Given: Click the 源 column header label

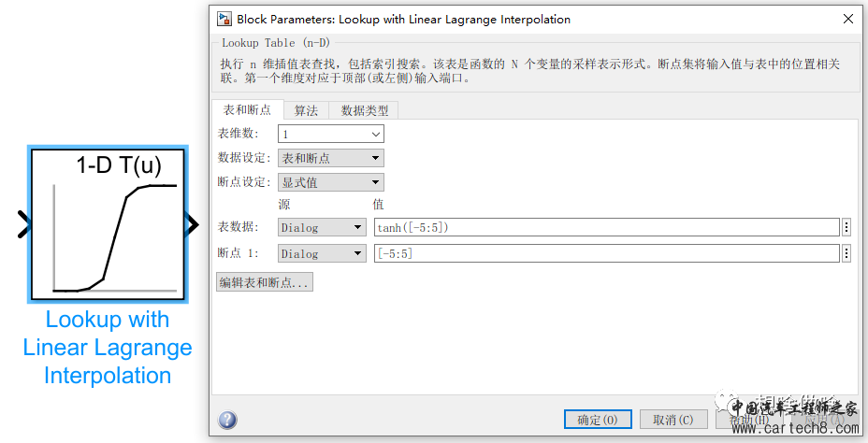Looking at the screenshot, I should 284,205.
